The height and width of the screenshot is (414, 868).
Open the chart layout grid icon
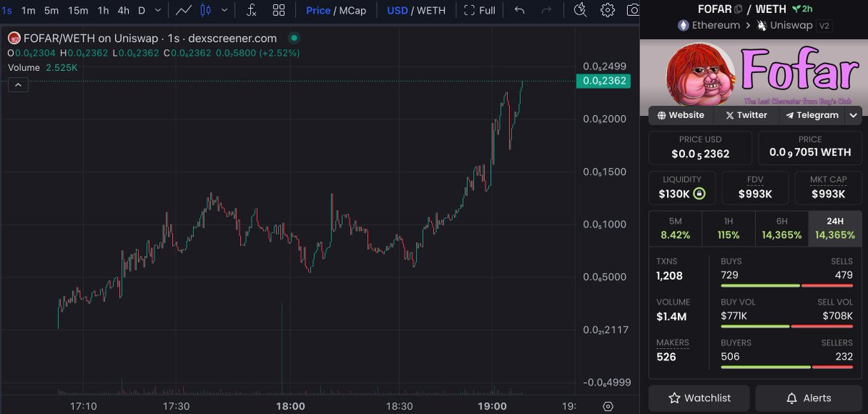pyautogui.click(x=278, y=10)
